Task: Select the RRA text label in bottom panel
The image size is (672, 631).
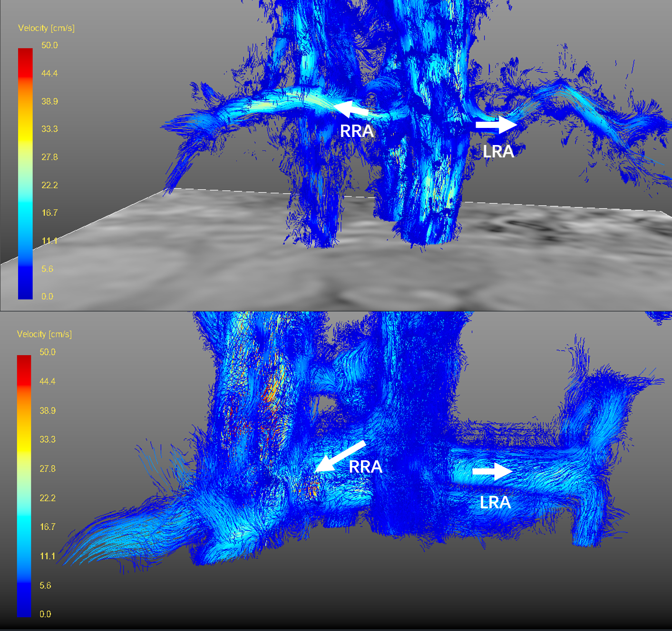Action: 365,467
